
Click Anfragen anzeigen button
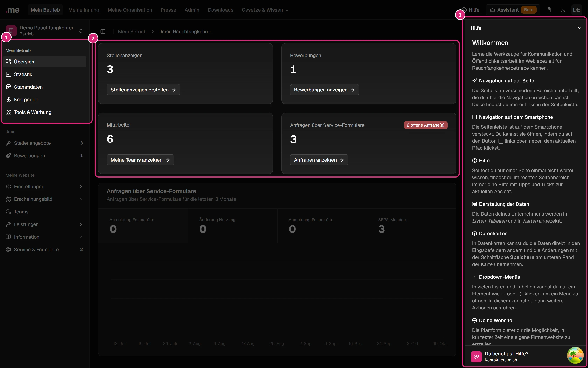pyautogui.click(x=319, y=160)
